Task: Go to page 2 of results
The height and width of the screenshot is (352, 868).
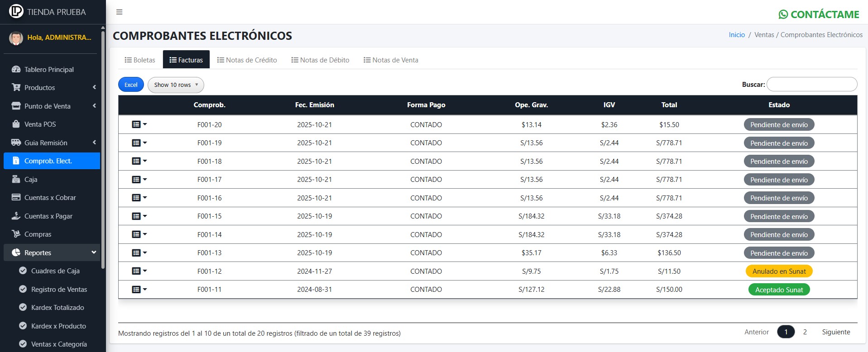Action: click(805, 332)
